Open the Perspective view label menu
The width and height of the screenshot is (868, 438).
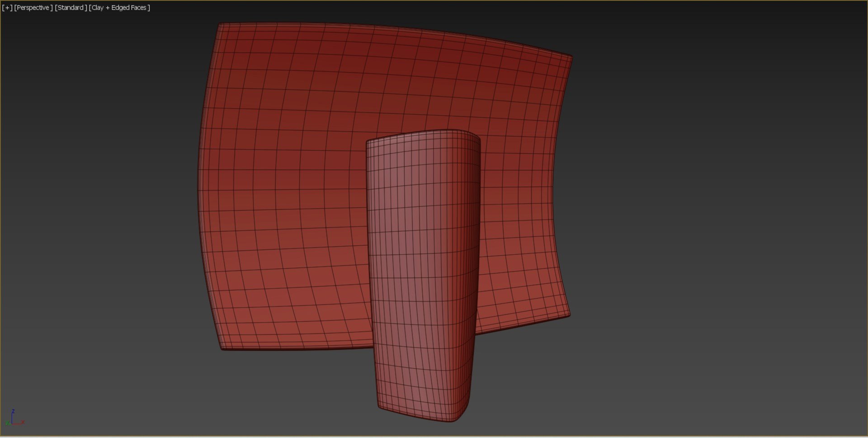coord(33,8)
